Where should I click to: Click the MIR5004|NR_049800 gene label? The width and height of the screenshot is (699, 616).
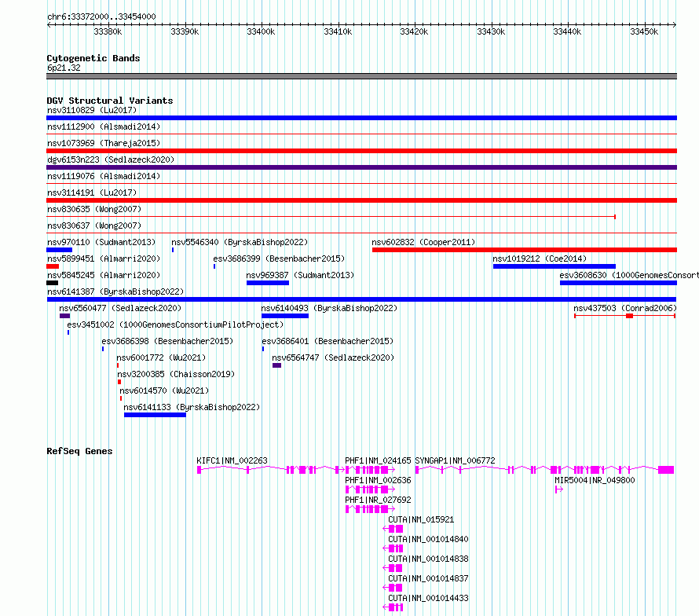tap(595, 480)
